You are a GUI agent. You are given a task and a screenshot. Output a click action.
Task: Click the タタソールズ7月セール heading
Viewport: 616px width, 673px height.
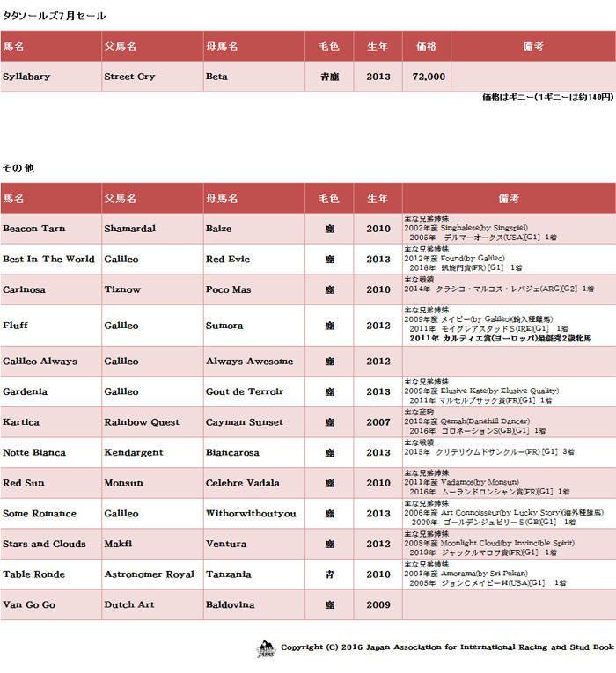[x=54, y=16]
